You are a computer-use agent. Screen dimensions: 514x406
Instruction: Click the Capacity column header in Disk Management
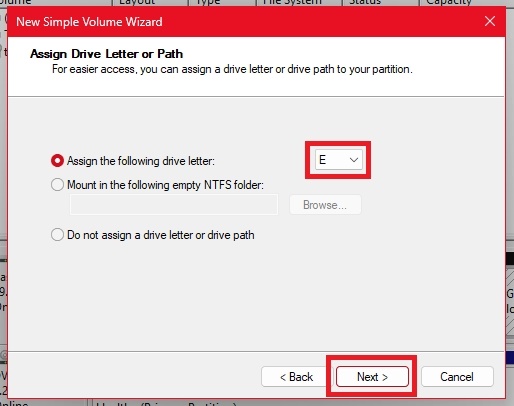[466, 2]
